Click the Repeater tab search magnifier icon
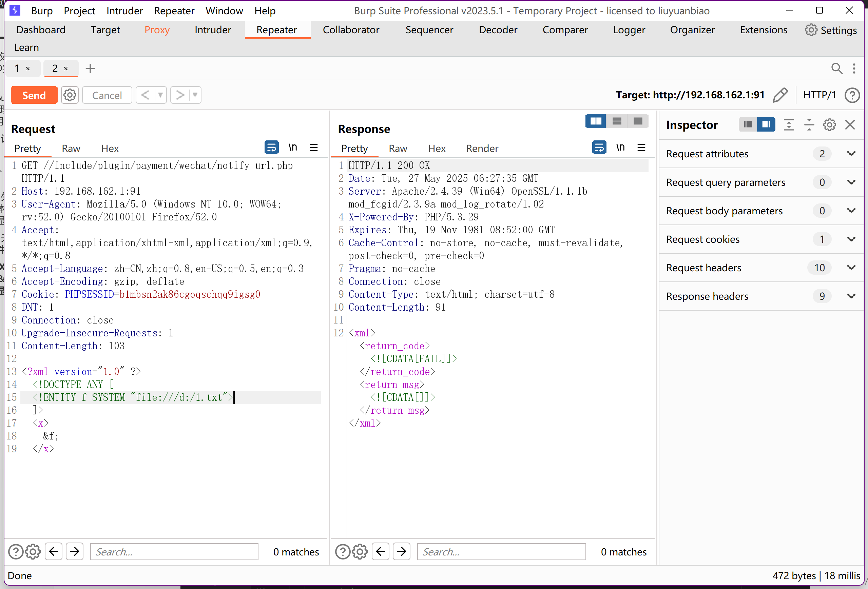 click(x=837, y=68)
